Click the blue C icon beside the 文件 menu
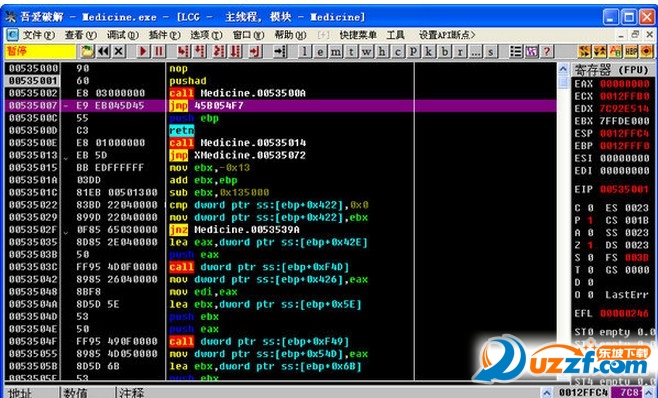This screenshot has height=398, width=658. pyautogui.click(x=12, y=35)
